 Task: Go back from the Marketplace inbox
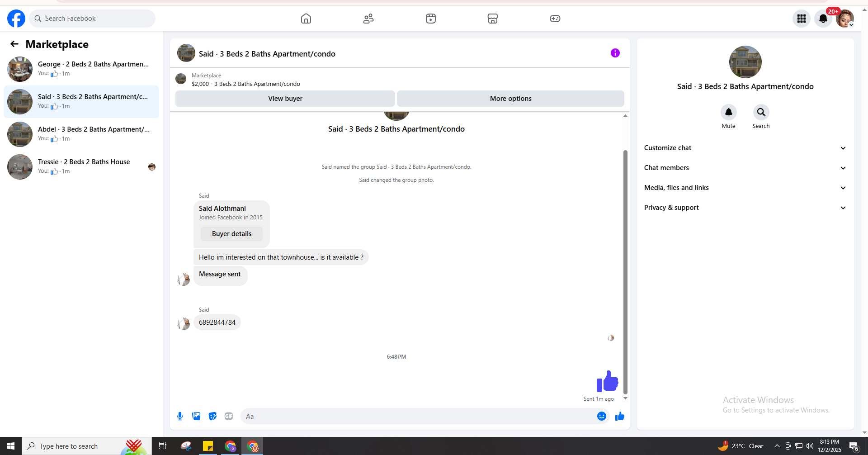(x=14, y=44)
